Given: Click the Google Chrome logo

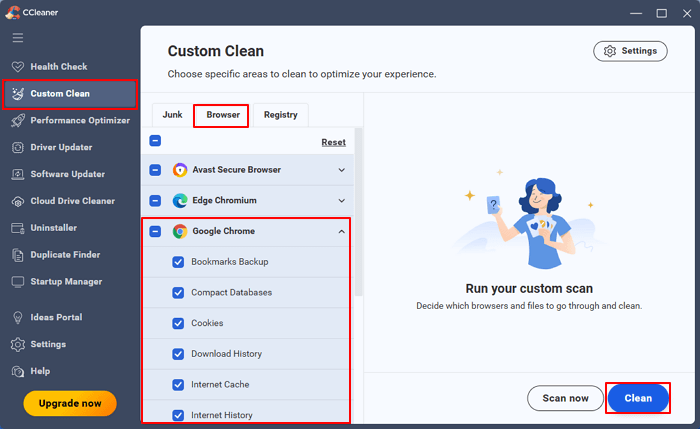Looking at the screenshot, I should pyautogui.click(x=180, y=231).
